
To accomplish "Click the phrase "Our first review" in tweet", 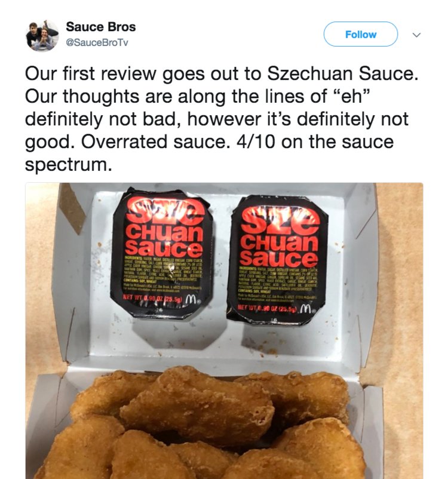I will click(x=91, y=74).
